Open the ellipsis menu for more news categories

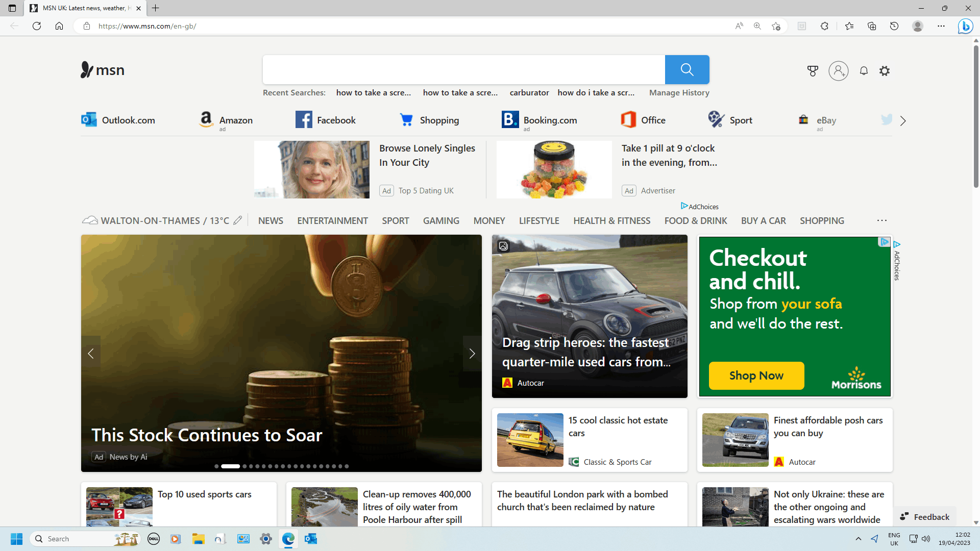pyautogui.click(x=881, y=220)
